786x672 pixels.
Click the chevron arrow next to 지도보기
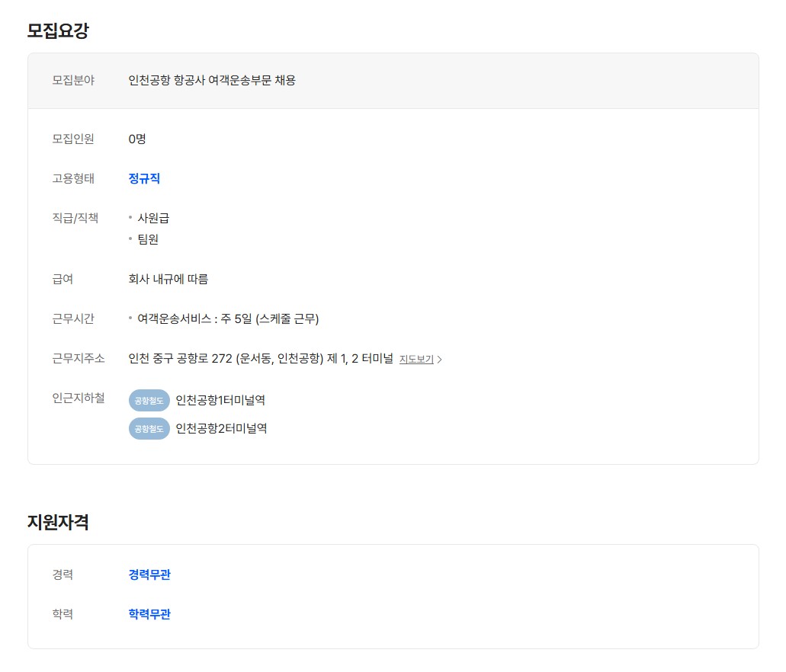point(440,360)
